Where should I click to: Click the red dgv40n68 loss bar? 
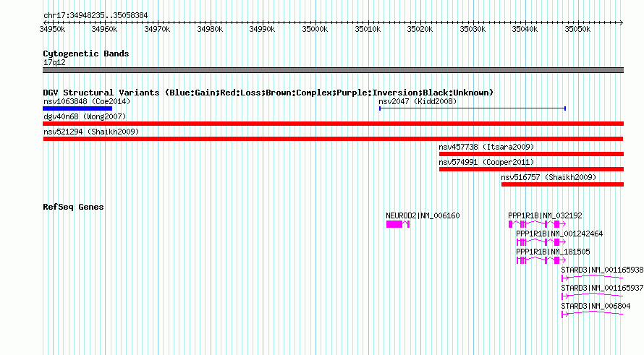(333, 124)
